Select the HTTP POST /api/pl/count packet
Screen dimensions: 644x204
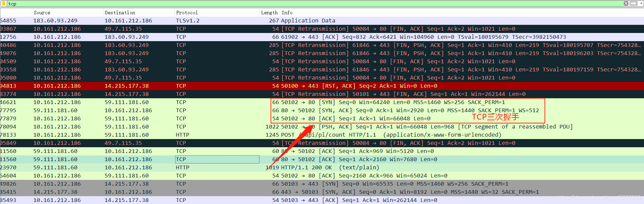point(322,135)
